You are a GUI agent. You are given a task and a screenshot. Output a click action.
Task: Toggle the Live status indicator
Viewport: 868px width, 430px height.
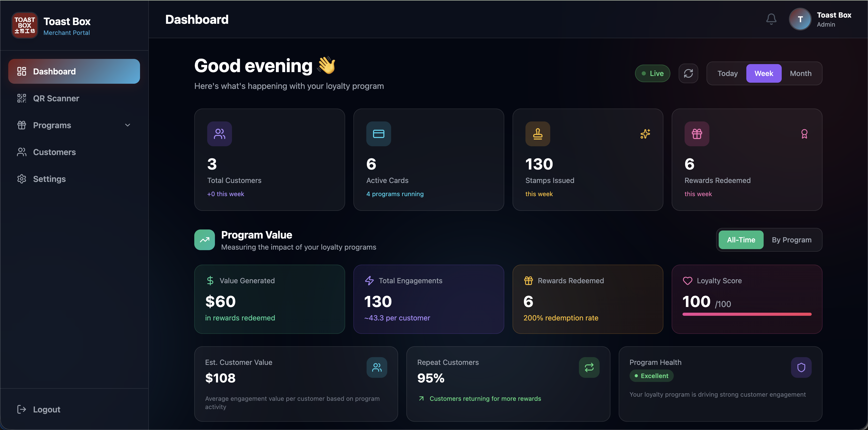(652, 73)
